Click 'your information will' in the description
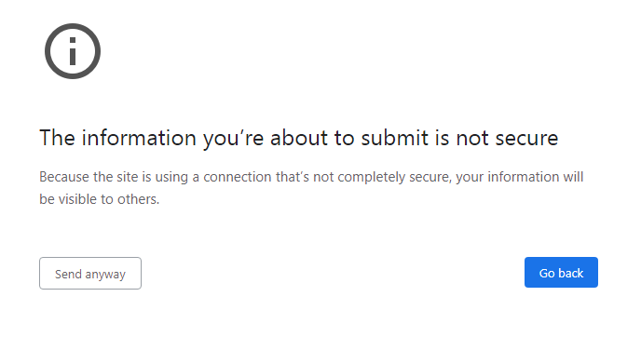The height and width of the screenshot is (364, 641). [x=520, y=177]
